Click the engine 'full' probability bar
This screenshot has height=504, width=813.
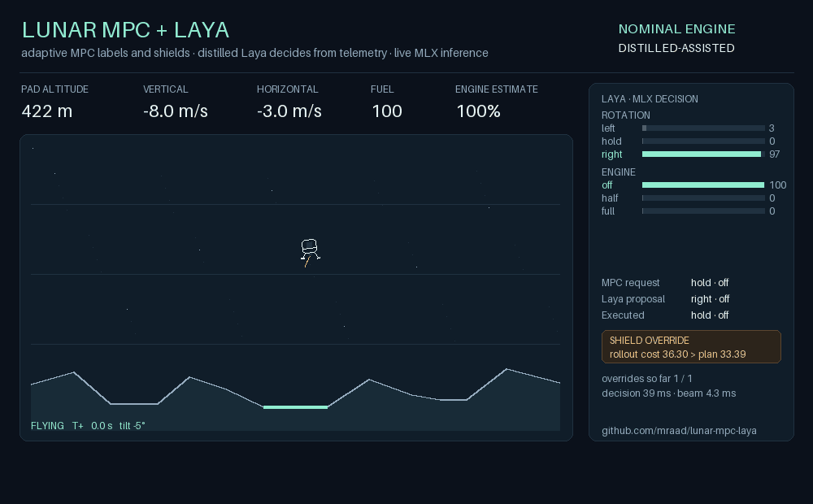pyautogui.click(x=703, y=211)
